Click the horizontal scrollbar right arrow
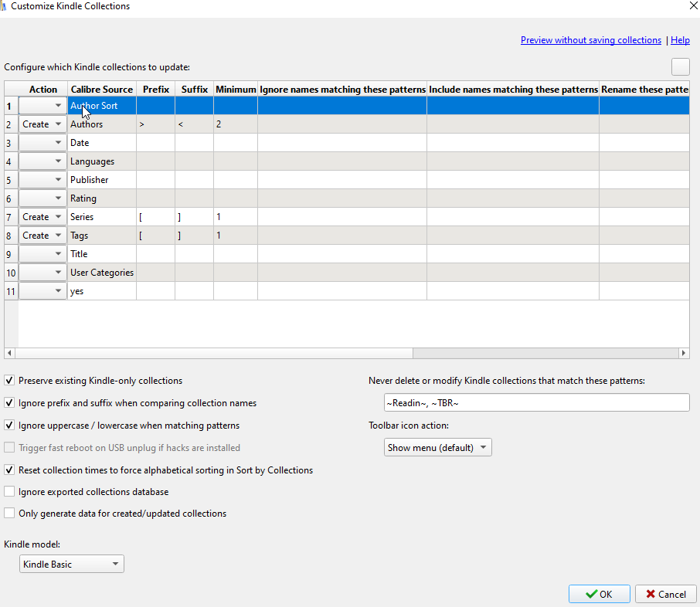This screenshot has height=607, width=700. click(684, 353)
